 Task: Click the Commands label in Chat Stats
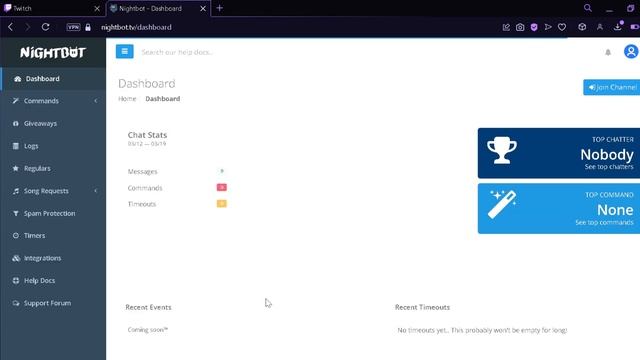(x=145, y=188)
